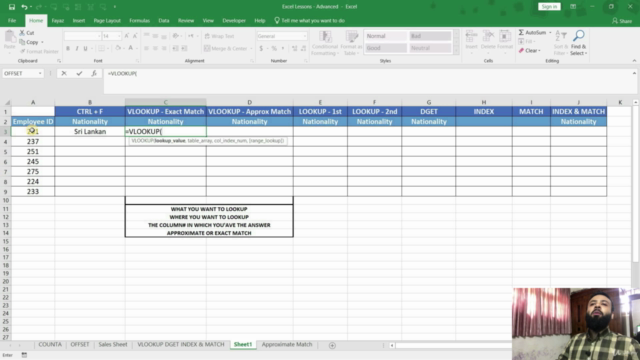The width and height of the screenshot is (640, 360).
Task: Open the File menu
Action: click(12, 20)
